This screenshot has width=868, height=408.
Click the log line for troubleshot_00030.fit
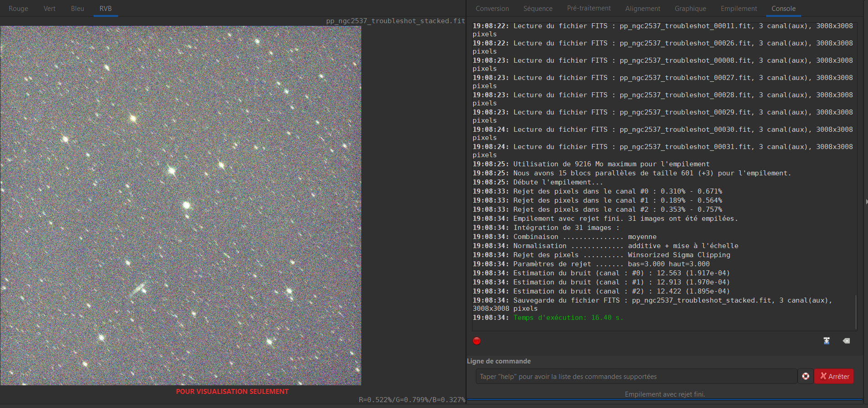(x=663, y=134)
